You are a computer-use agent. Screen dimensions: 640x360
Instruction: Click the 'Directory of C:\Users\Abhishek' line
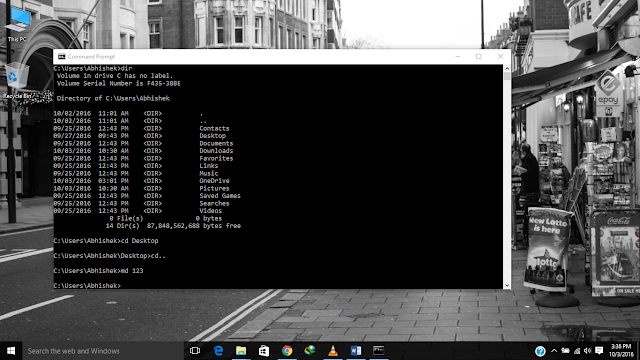(x=113, y=98)
